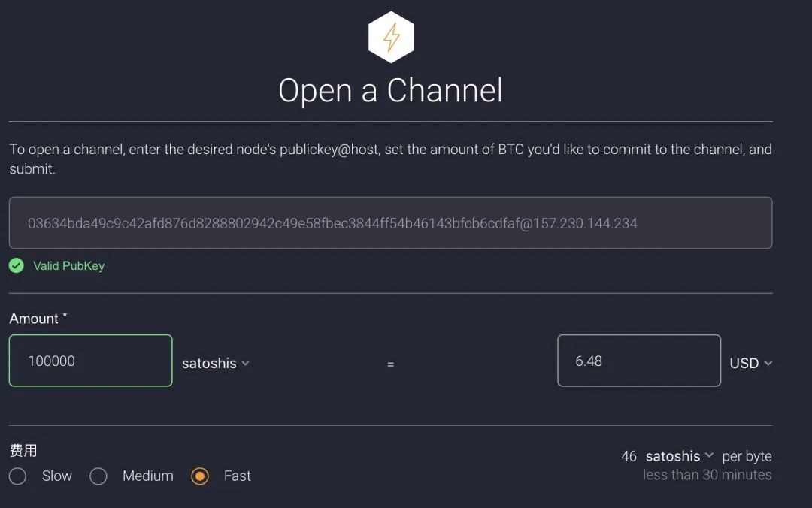Click the "less than 30 minutes" estimate text
Screen dimensions: 812x508
pyautogui.click(x=707, y=475)
